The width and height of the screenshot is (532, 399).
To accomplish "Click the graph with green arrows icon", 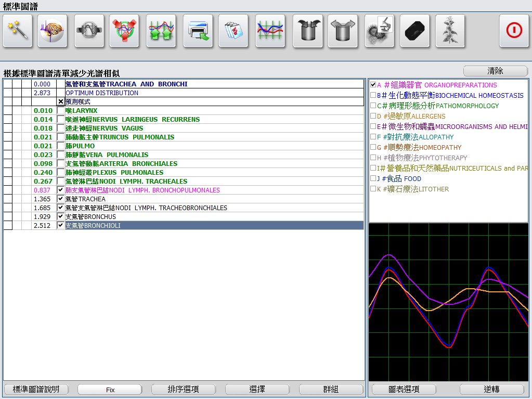I will pos(161,31).
